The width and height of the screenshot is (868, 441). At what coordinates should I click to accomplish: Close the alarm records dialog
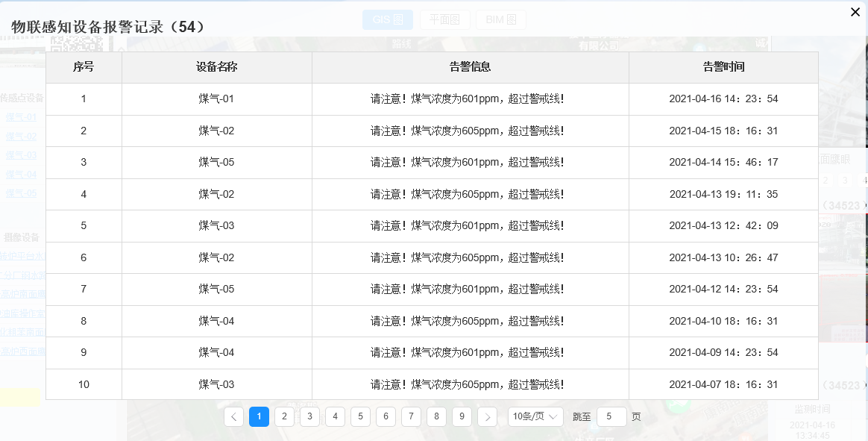855,12
